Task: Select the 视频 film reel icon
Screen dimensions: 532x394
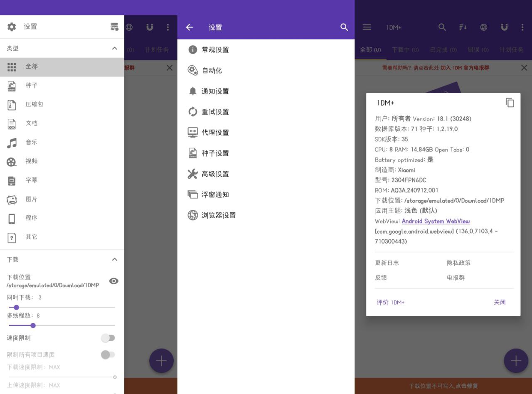Action: (12, 162)
